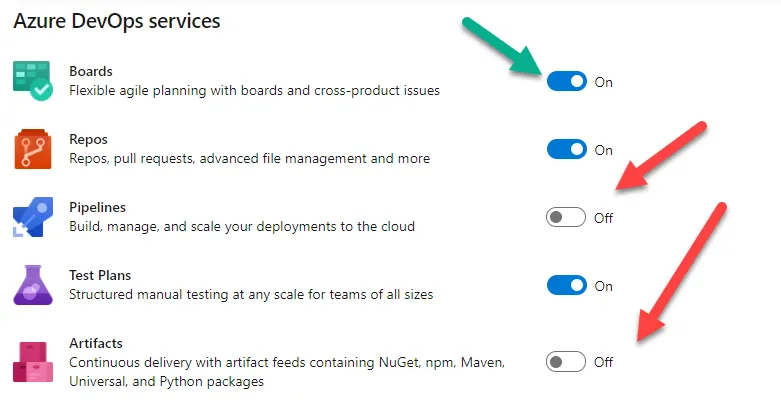The image size is (781, 415).
Task: Click the Boards description about agile planning
Action: (x=254, y=91)
